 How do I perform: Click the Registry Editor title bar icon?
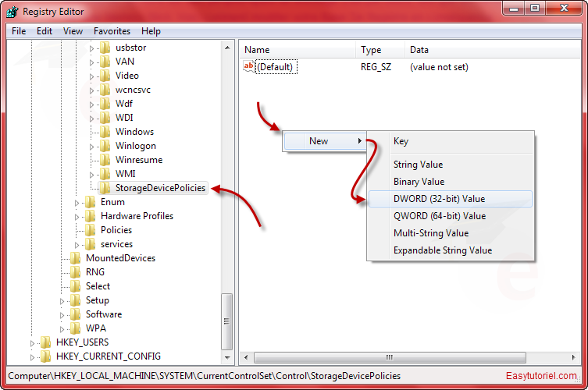pyautogui.click(x=12, y=12)
